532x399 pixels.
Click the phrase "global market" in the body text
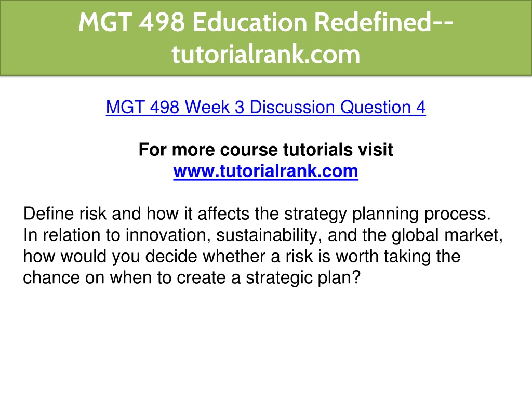click(447, 235)
